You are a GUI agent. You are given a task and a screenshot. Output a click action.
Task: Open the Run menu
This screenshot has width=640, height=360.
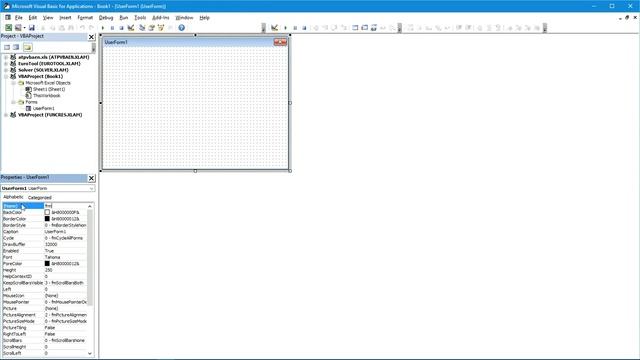[124, 18]
